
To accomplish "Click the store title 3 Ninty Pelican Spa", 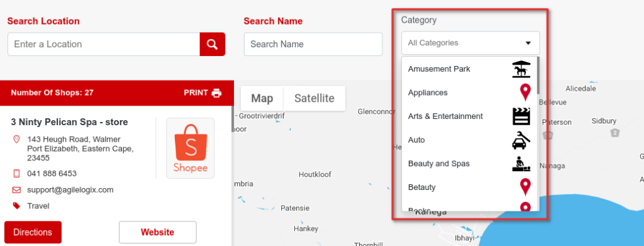I will [x=69, y=122].
